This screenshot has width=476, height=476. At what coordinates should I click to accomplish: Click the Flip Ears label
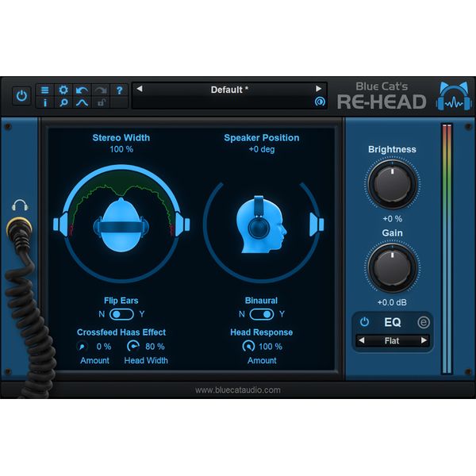pyautogui.click(x=121, y=301)
